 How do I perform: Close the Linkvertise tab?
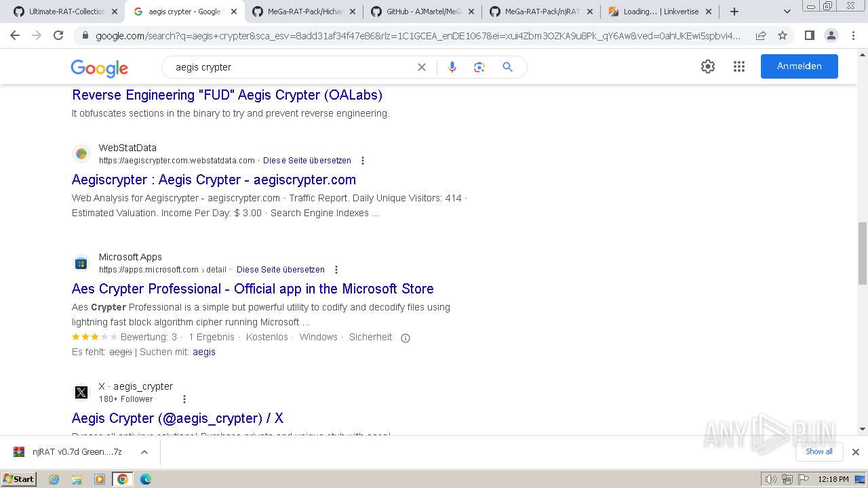click(708, 12)
